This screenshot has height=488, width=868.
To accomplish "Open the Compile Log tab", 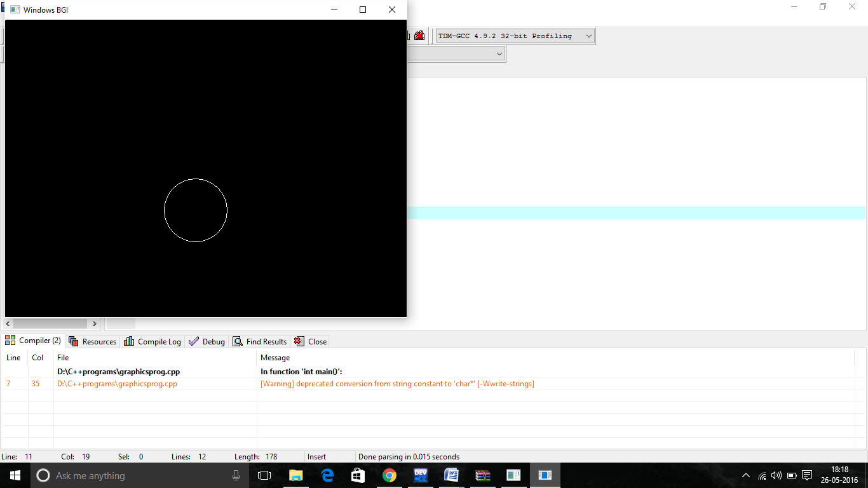I will (x=153, y=341).
